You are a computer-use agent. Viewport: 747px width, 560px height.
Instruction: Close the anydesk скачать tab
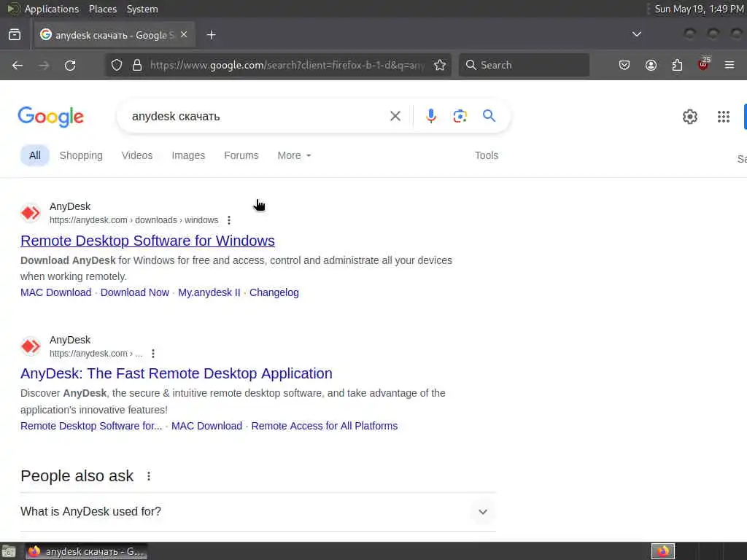click(184, 35)
